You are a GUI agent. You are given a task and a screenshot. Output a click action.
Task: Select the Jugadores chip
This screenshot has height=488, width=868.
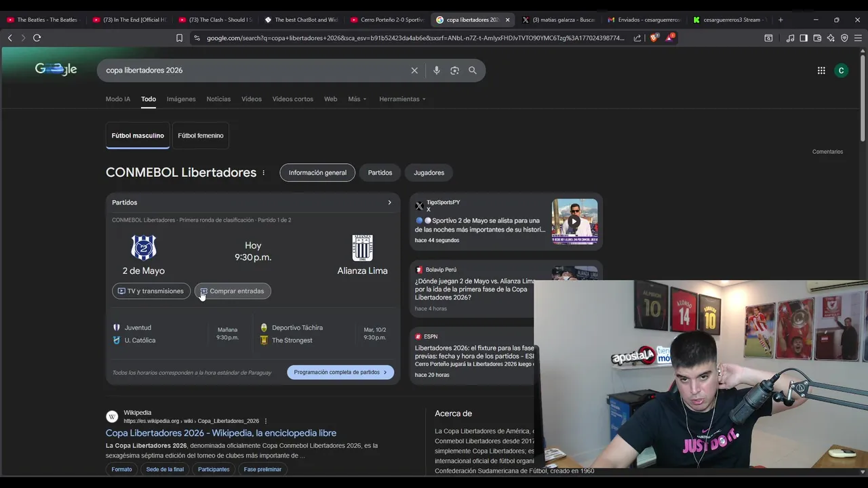click(x=429, y=173)
